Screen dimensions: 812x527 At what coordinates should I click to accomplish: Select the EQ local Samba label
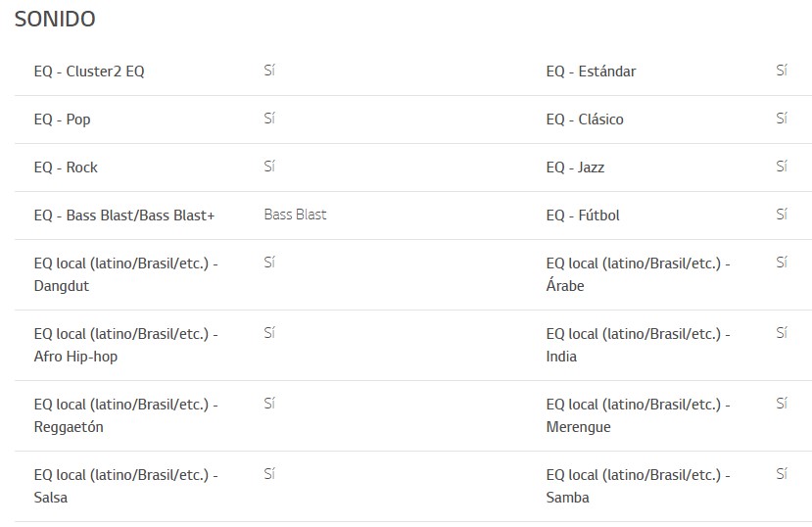coord(638,486)
